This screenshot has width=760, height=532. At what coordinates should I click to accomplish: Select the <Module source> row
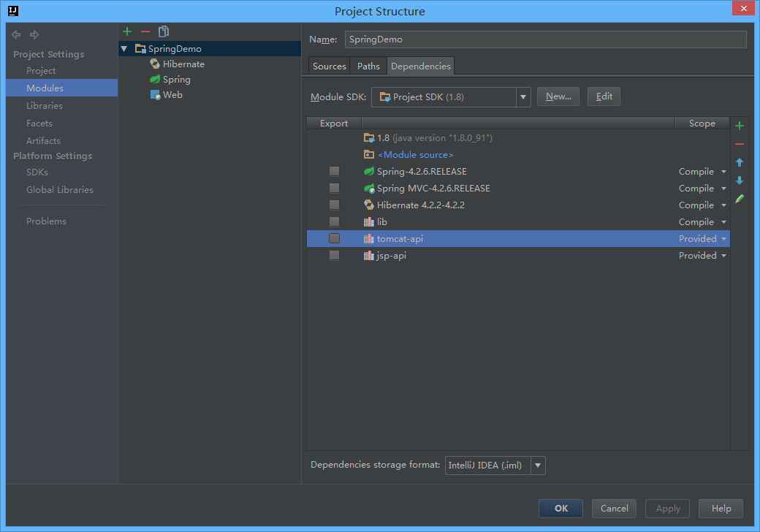(518, 155)
